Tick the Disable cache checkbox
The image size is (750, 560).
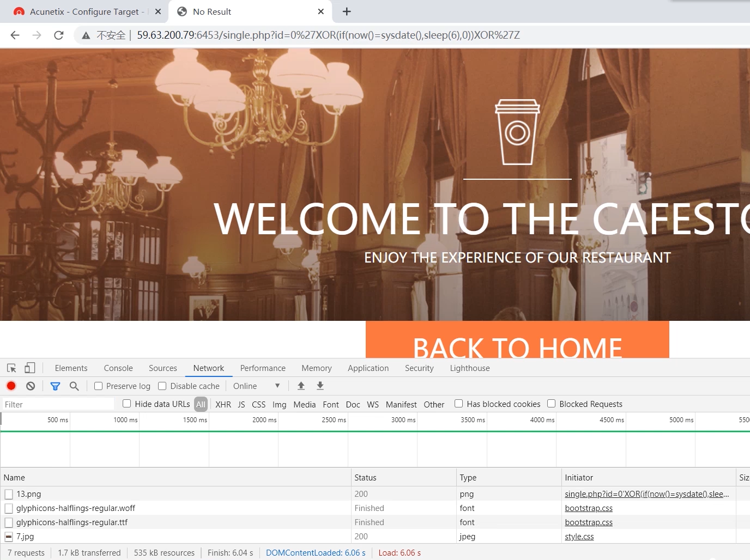pos(162,386)
